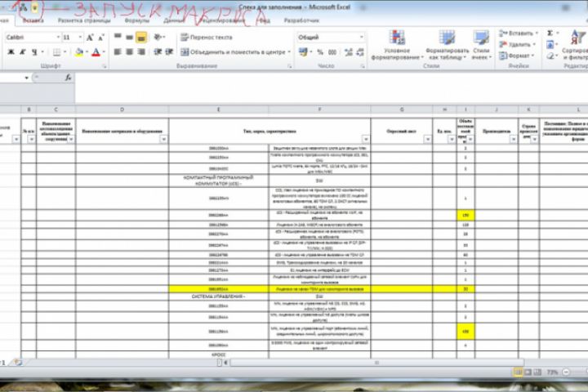Screen dimensions: 588x392
Task: Open Стили ячеек gallery icon
Action: pyautogui.click(x=481, y=38)
